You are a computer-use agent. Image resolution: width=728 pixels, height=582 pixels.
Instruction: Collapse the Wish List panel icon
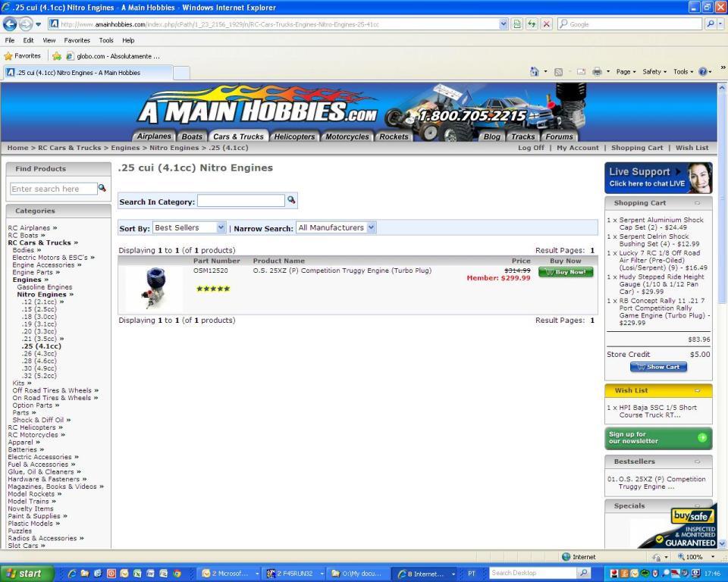point(697,391)
